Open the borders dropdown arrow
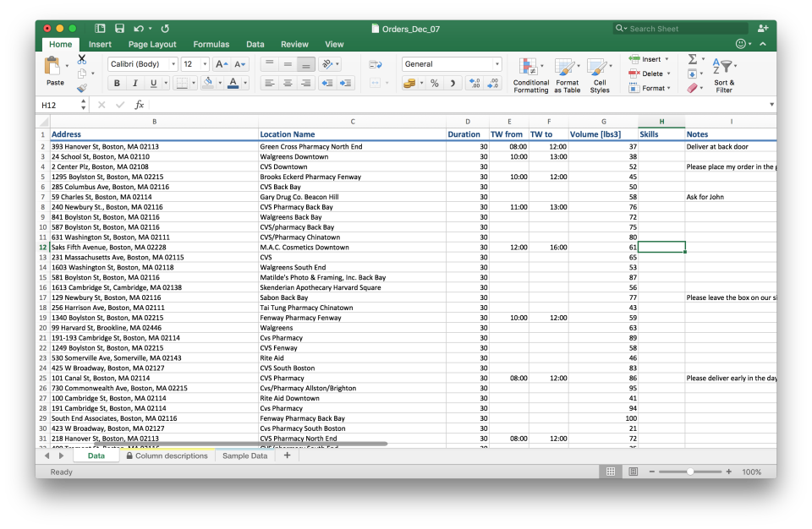Viewport: 812px width, 529px height. pyautogui.click(x=194, y=83)
